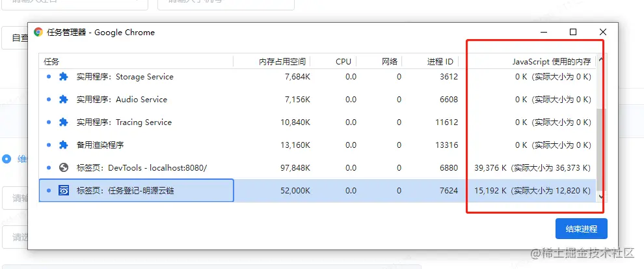Click memory value 97,848K

(x=294, y=167)
